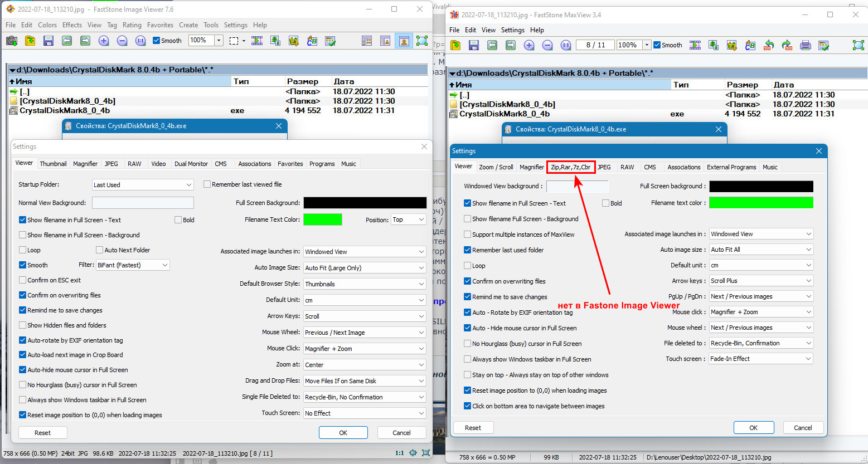
Task: Open the Startup Folder dropdown
Action: click(x=142, y=185)
